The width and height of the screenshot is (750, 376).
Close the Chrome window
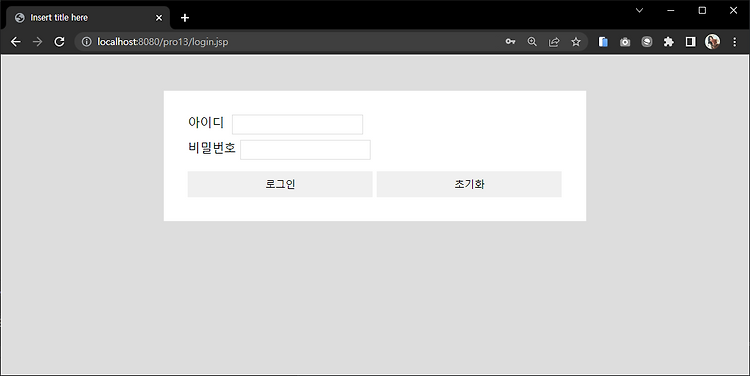[733, 11]
